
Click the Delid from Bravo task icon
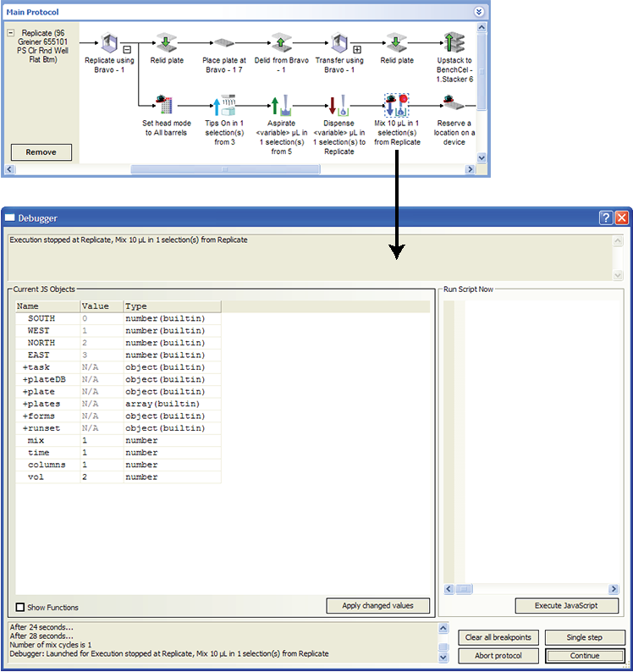point(281,42)
